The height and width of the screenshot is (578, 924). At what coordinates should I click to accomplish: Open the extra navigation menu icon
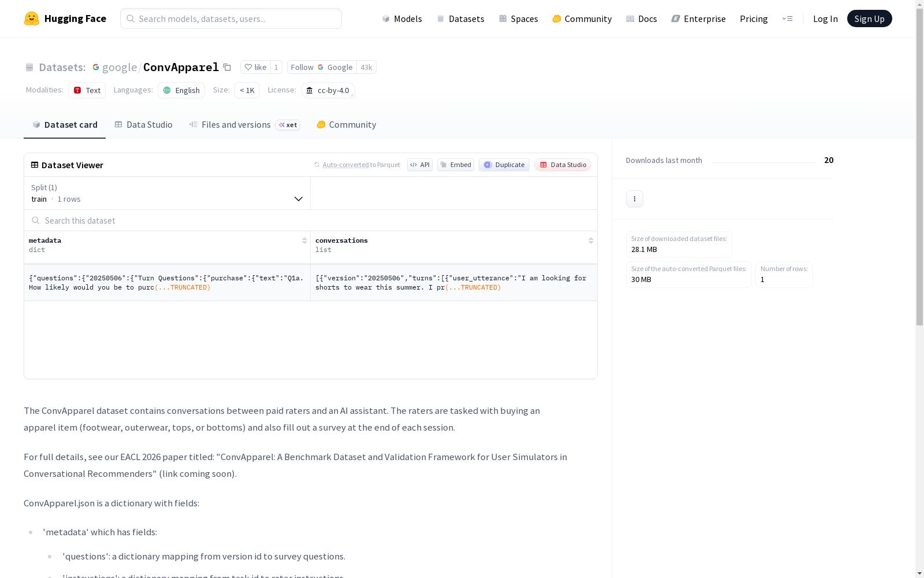787,18
